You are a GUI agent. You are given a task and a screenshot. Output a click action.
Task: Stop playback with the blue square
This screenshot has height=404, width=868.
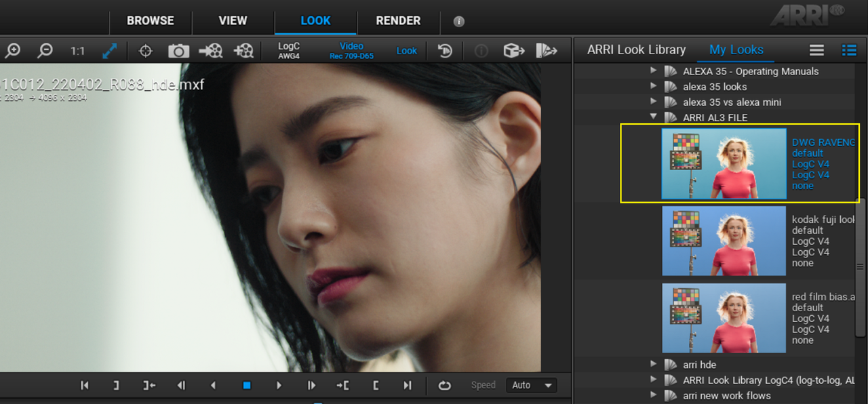[247, 385]
